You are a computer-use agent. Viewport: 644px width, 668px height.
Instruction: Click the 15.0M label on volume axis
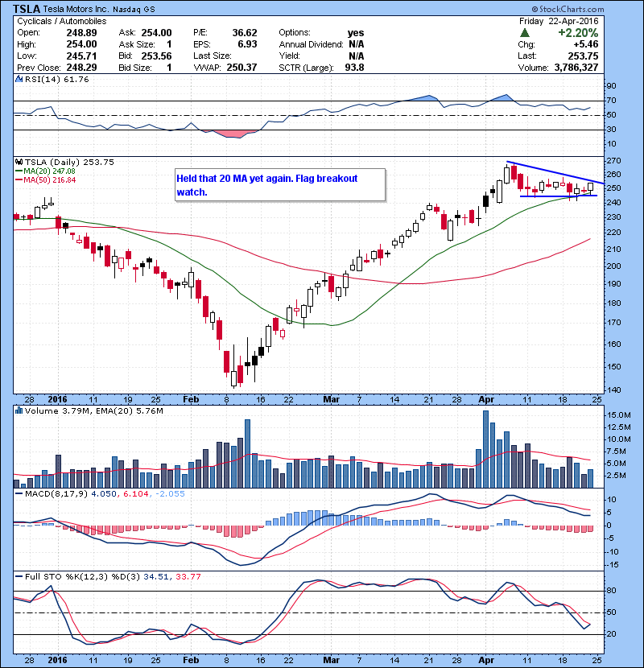619,415
